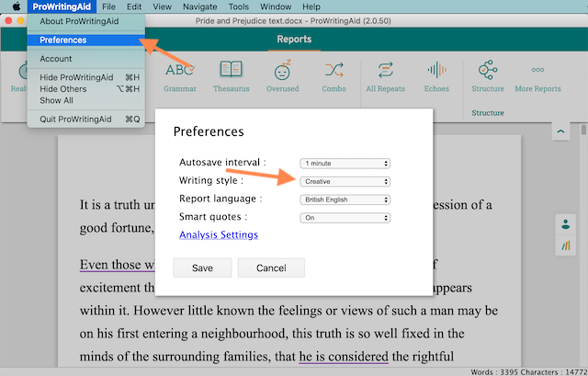Cancel the Preferences dialog

pos(271,268)
